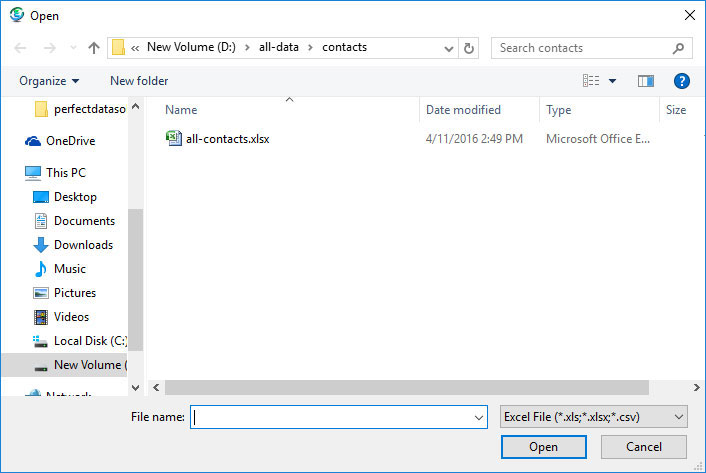Select the all-contacts.xlsx file
Viewport: 706px width, 473px height.
227,139
